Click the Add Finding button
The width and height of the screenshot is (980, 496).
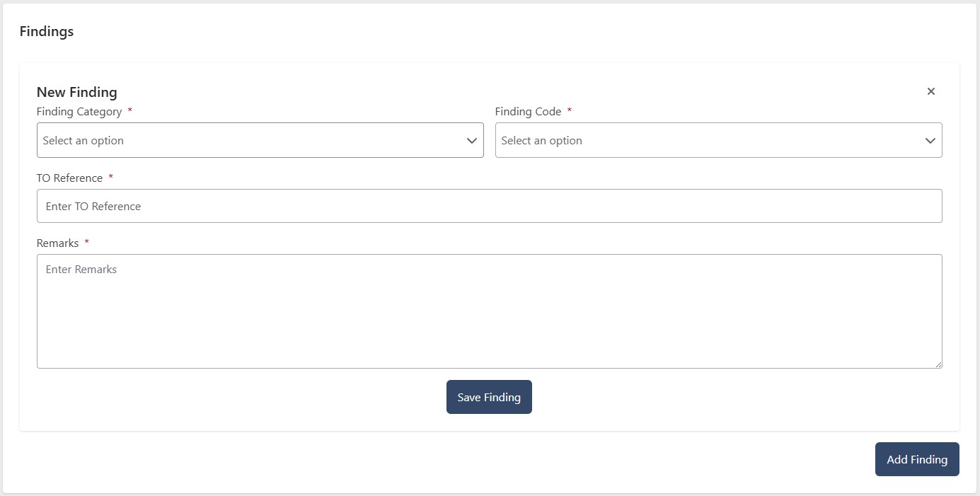point(917,459)
